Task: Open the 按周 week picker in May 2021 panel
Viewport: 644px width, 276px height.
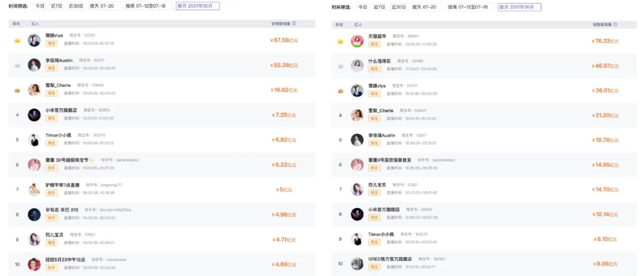Action: click(x=148, y=6)
